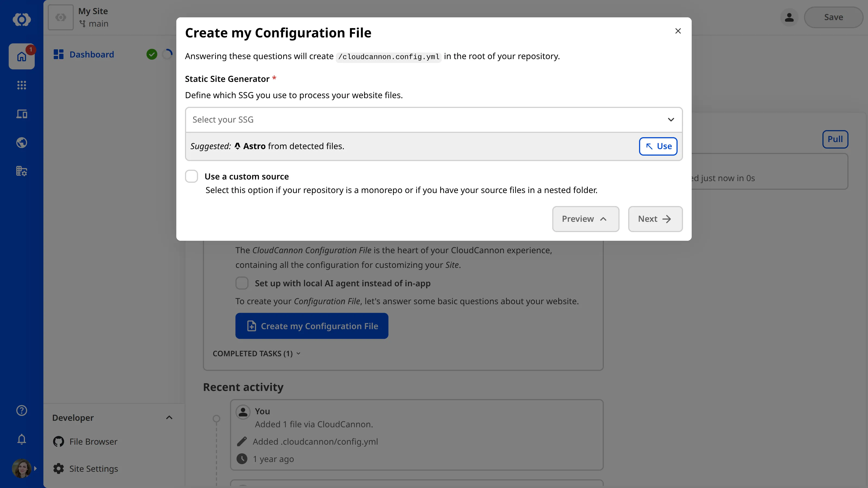
Task: Open Dashboard in the navigation
Action: (92, 54)
